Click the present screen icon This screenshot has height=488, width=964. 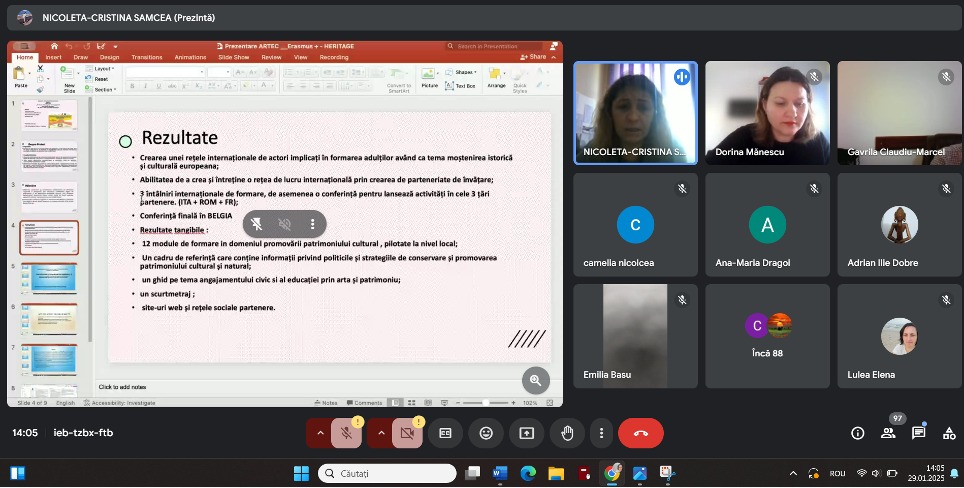click(526, 433)
